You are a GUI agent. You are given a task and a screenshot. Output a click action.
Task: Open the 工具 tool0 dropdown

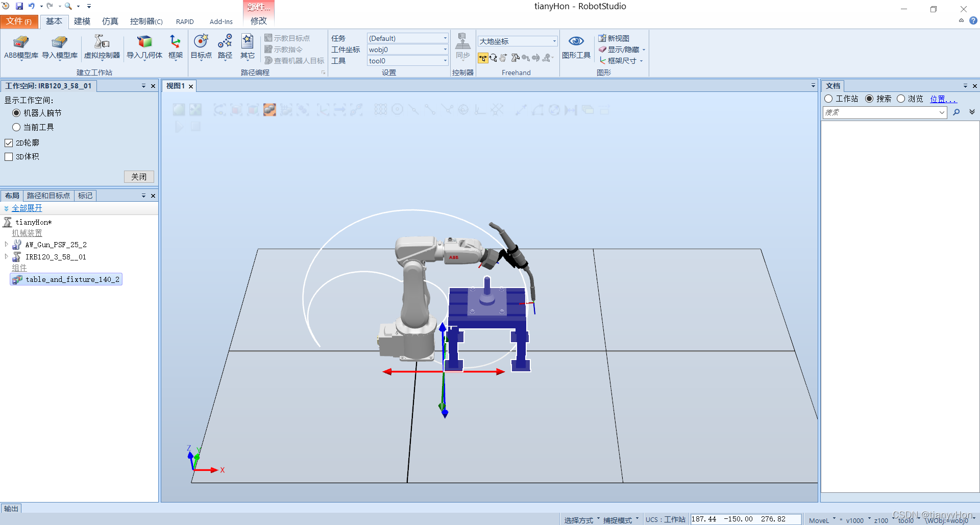tap(445, 61)
